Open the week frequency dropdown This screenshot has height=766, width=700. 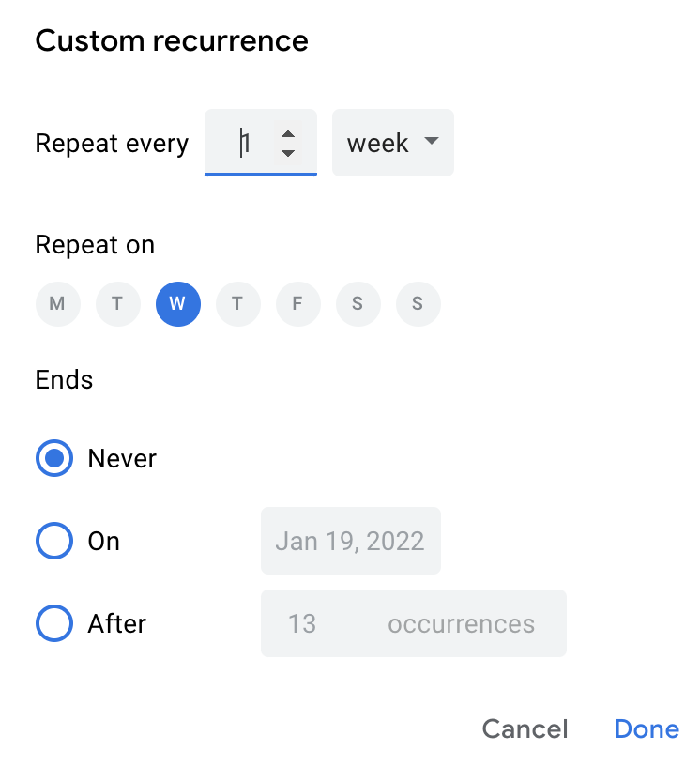(x=392, y=143)
